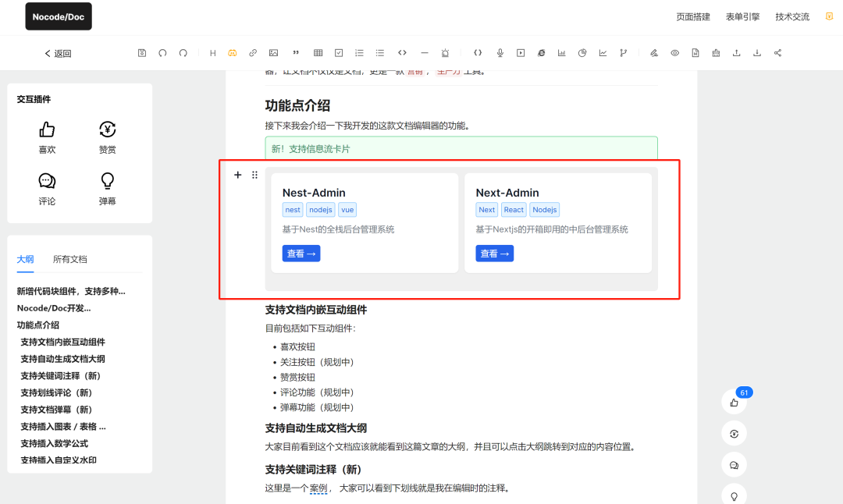Viewport: 843px width, 504px height.
Task: Click 查看 button on Nest-Admin card
Action: point(301,254)
